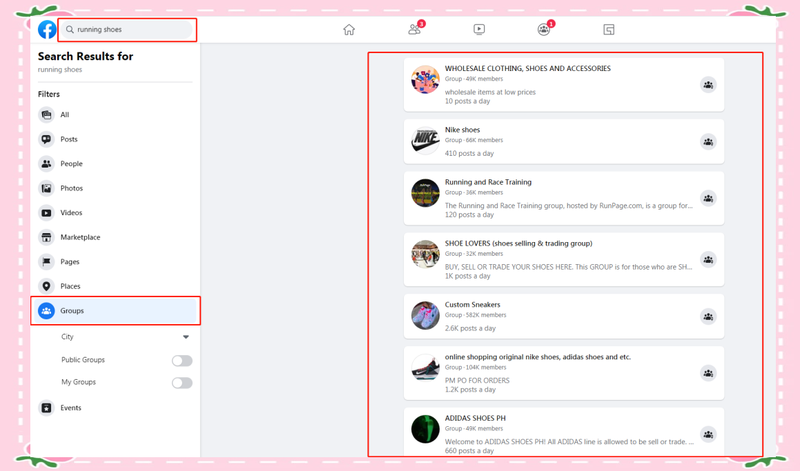Image resolution: width=800 pixels, height=471 pixels.
Task: Click the blue Groups filter icon
Action: pyautogui.click(x=46, y=311)
